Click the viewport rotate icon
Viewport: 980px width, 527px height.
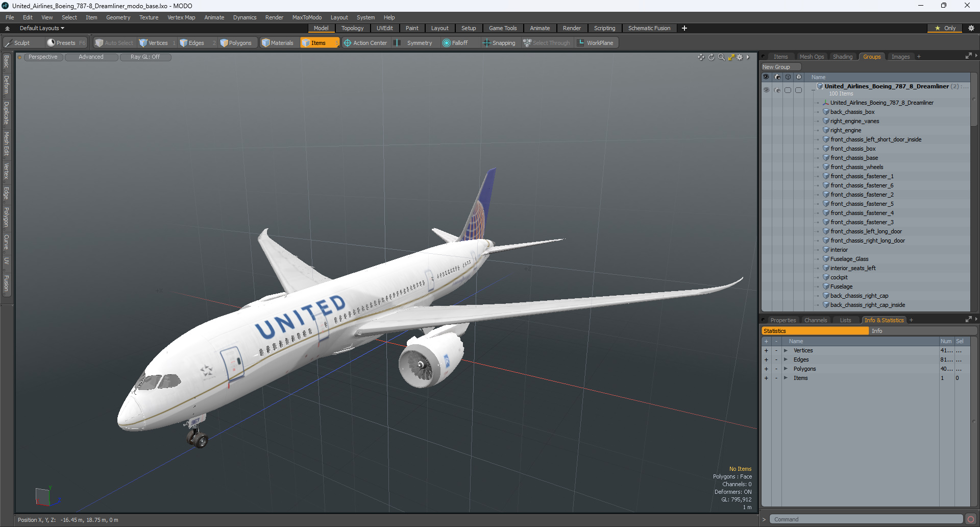(x=711, y=57)
